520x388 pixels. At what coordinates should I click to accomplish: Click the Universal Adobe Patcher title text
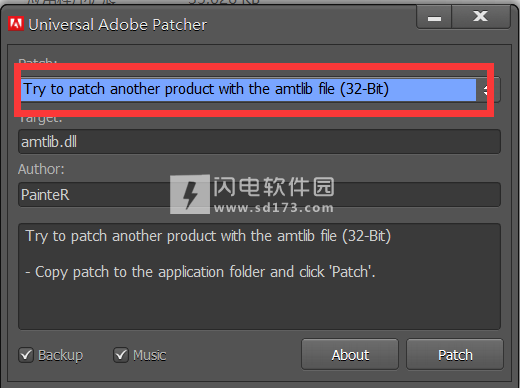pos(118,25)
